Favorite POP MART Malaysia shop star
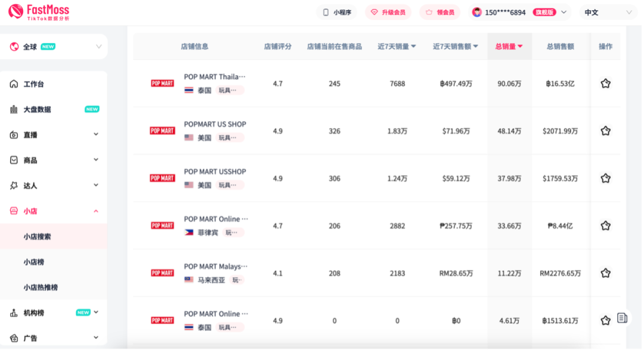Screen dimensions: 644x350 coord(605,273)
